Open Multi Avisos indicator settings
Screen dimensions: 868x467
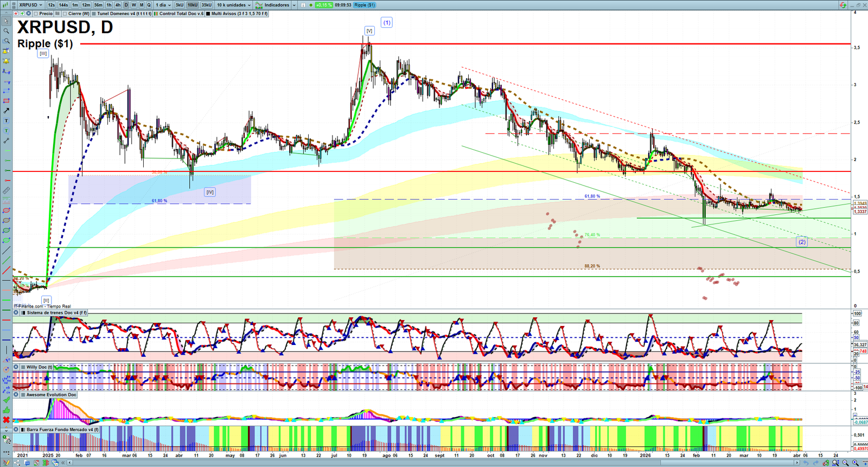tap(237, 14)
